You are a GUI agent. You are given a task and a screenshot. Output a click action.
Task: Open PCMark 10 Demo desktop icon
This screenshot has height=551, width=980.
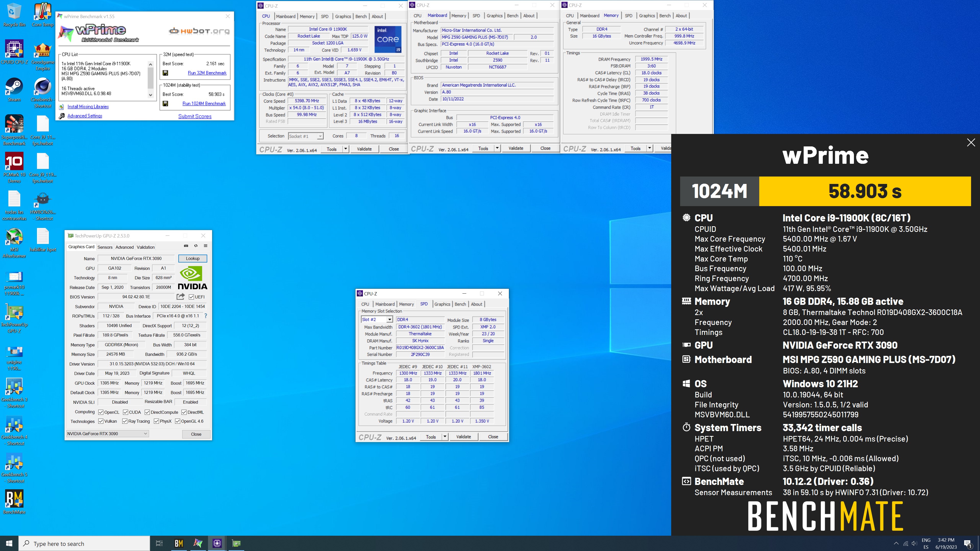click(14, 168)
